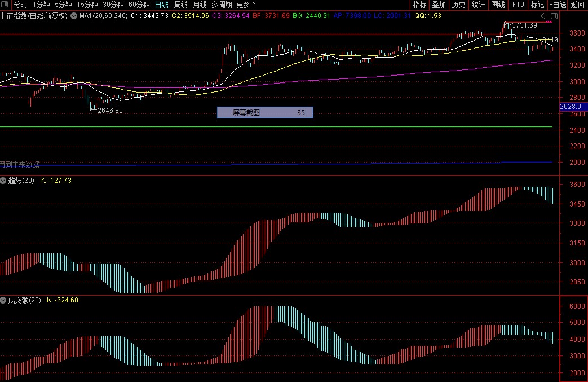The height and width of the screenshot is (382, 588).
Task: Switch to 分时 intraday view
Action: point(21,5)
